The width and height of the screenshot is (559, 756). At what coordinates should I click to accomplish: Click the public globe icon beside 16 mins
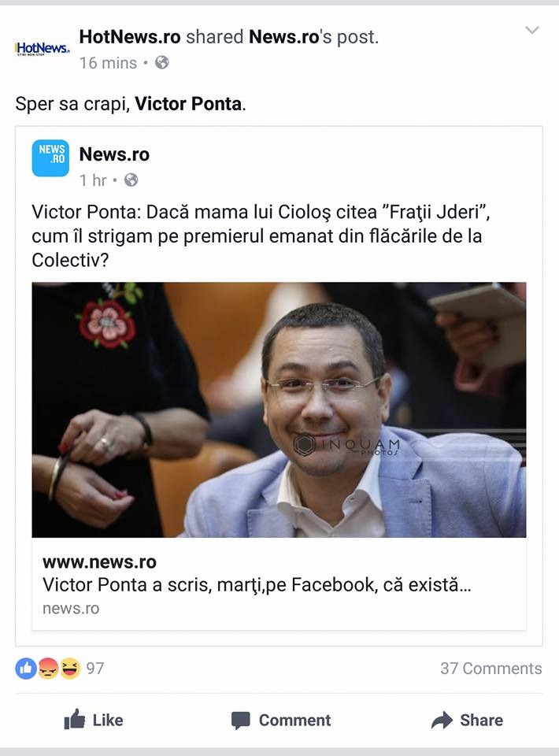pyautogui.click(x=162, y=62)
